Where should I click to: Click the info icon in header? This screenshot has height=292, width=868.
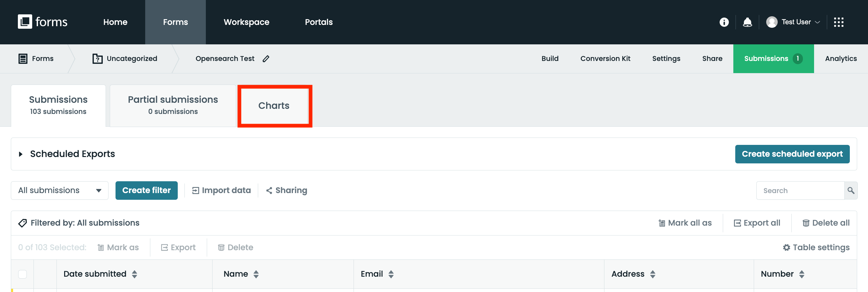pos(724,22)
